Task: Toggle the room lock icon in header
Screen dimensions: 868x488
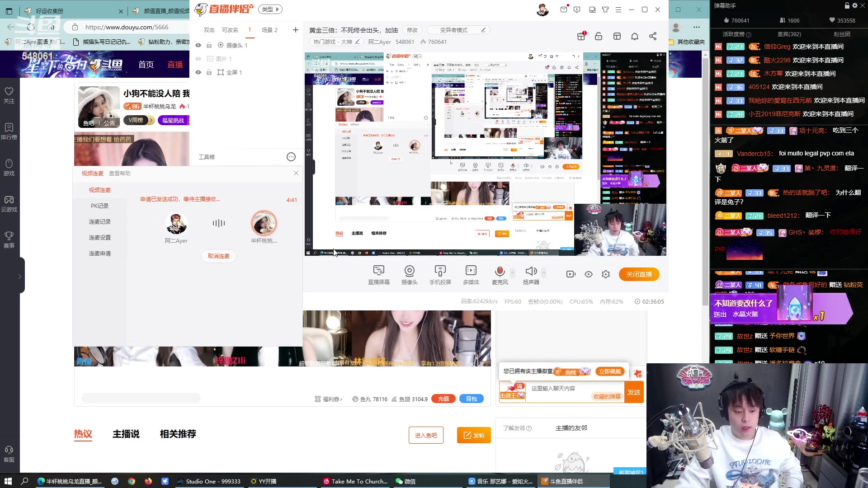Action: coord(599,36)
